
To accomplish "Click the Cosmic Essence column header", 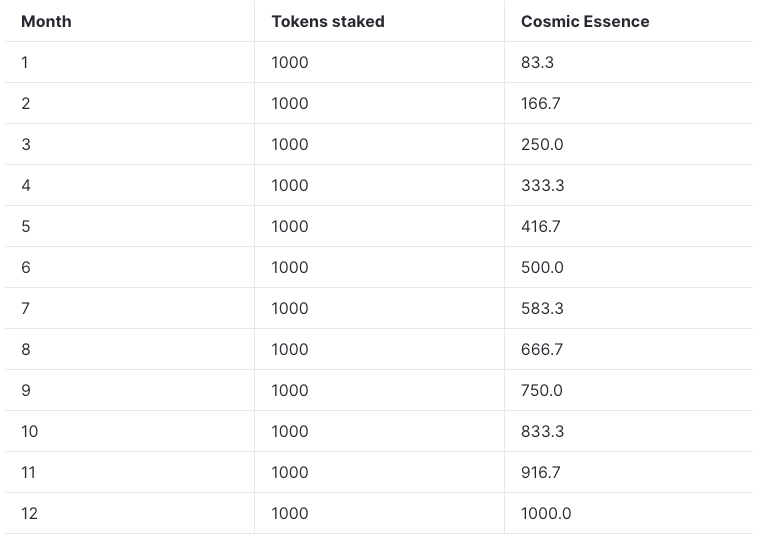I will pyautogui.click(x=585, y=21).
